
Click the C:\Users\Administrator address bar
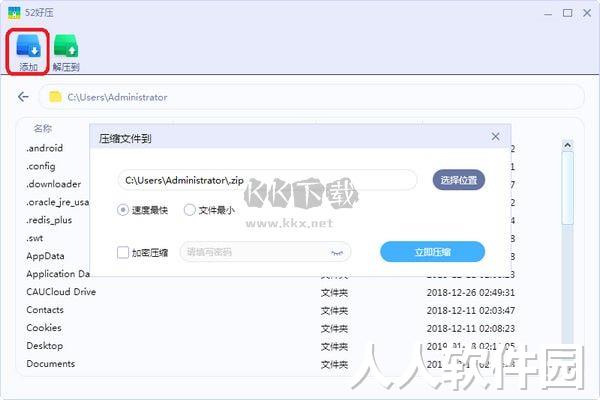(x=311, y=97)
